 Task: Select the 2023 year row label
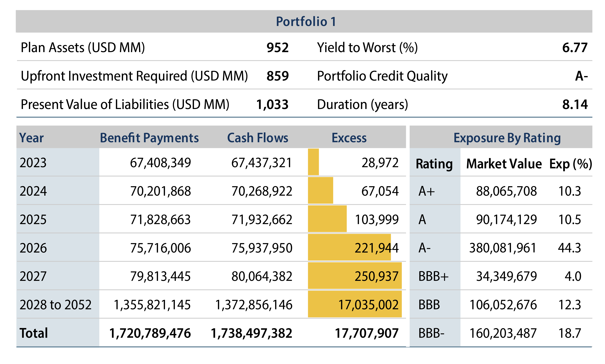click(33, 163)
